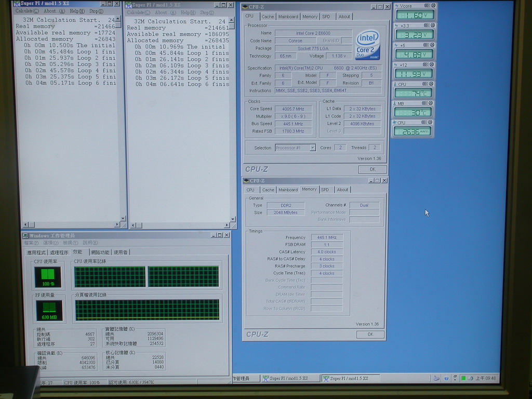Image resolution: width=532 pixels, height=399 pixels.
Task: Close the +12 voltage gadget
Action: point(432,64)
